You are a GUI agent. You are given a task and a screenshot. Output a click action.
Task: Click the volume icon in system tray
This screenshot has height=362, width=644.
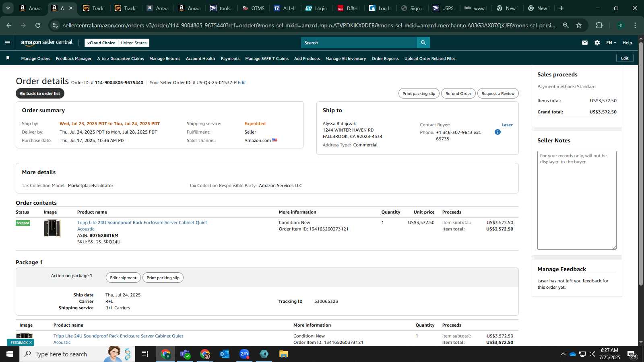592,354
